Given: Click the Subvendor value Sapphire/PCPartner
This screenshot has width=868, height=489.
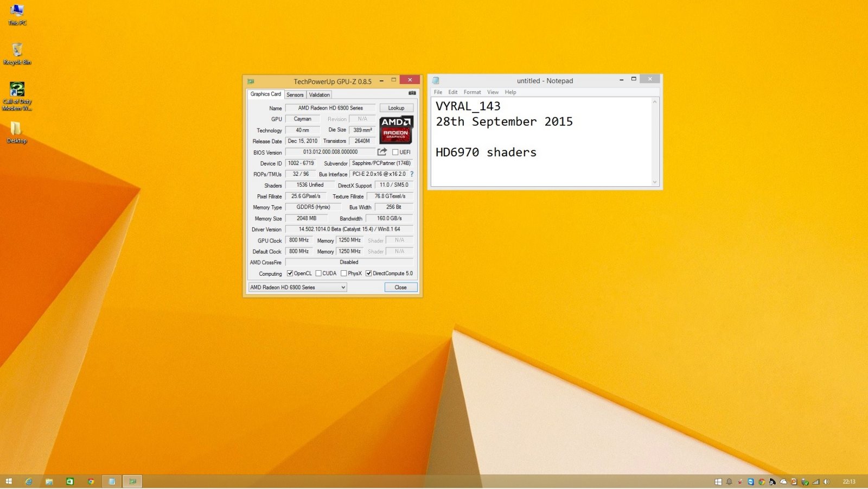Looking at the screenshot, I should tap(381, 163).
